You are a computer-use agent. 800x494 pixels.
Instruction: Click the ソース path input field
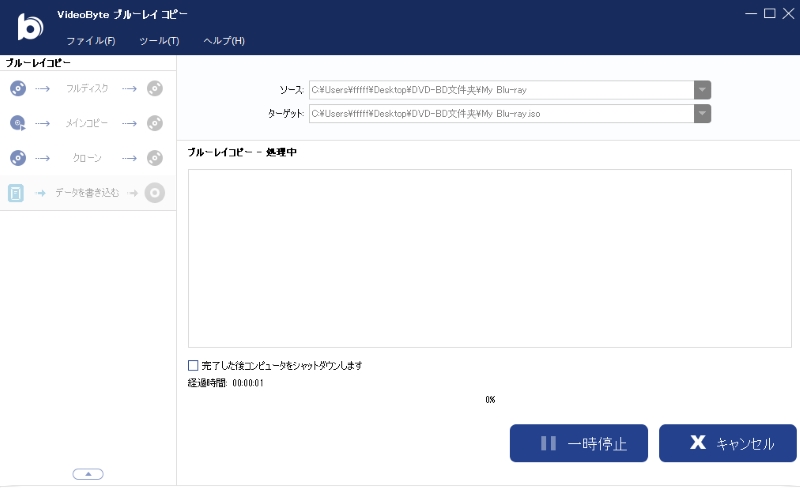coord(500,90)
